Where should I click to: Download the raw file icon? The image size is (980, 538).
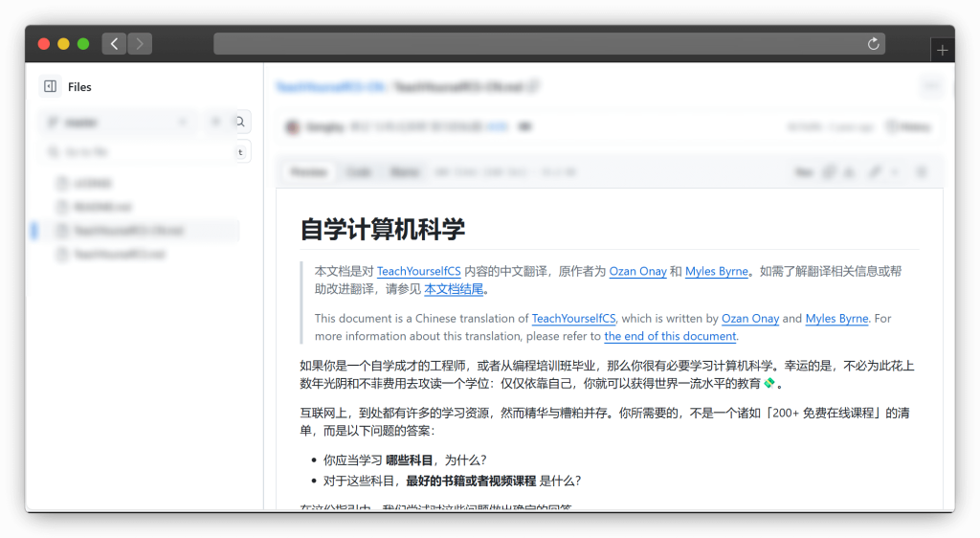pos(849,172)
